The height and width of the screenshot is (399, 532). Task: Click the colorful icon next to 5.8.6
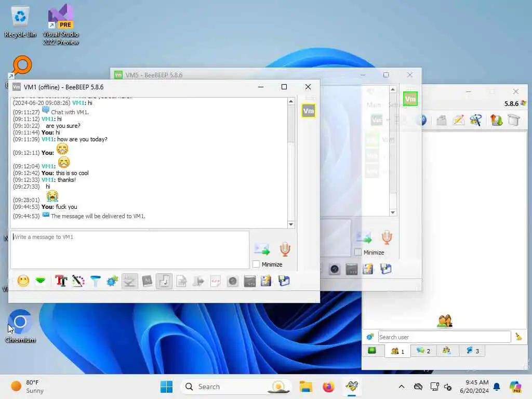tap(524, 103)
